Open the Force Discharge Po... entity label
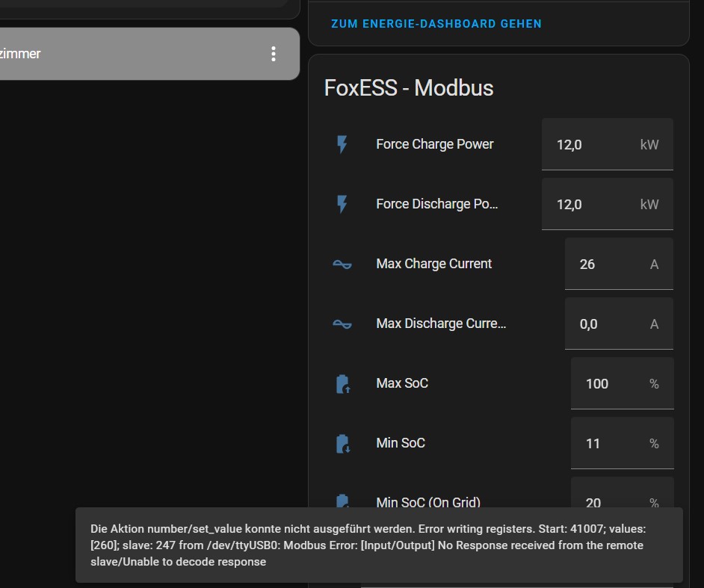This screenshot has width=704, height=588. tap(437, 204)
